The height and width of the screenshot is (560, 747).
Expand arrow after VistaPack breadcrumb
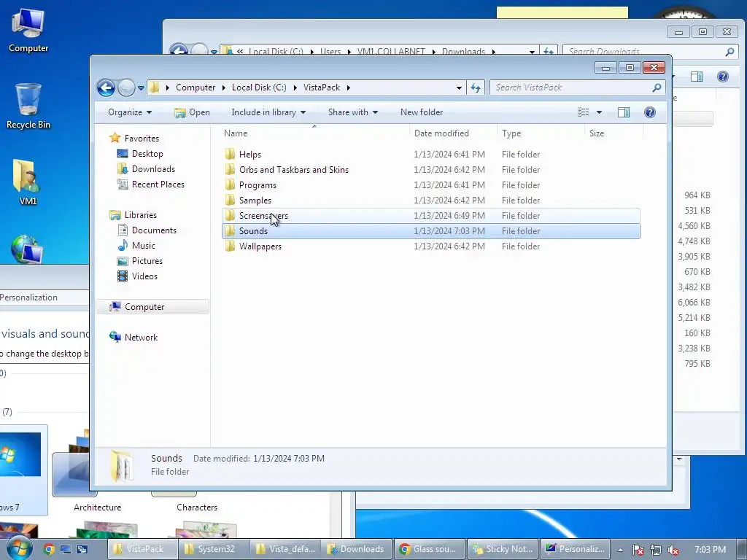[x=349, y=87]
